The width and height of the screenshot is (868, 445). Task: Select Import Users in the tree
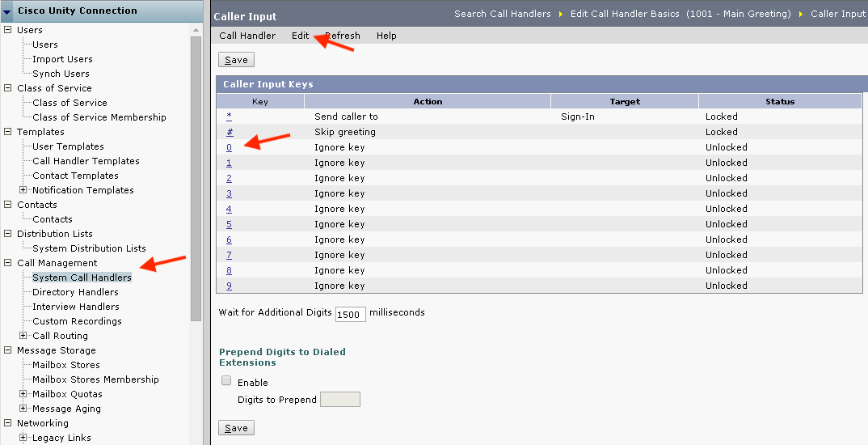[62, 59]
